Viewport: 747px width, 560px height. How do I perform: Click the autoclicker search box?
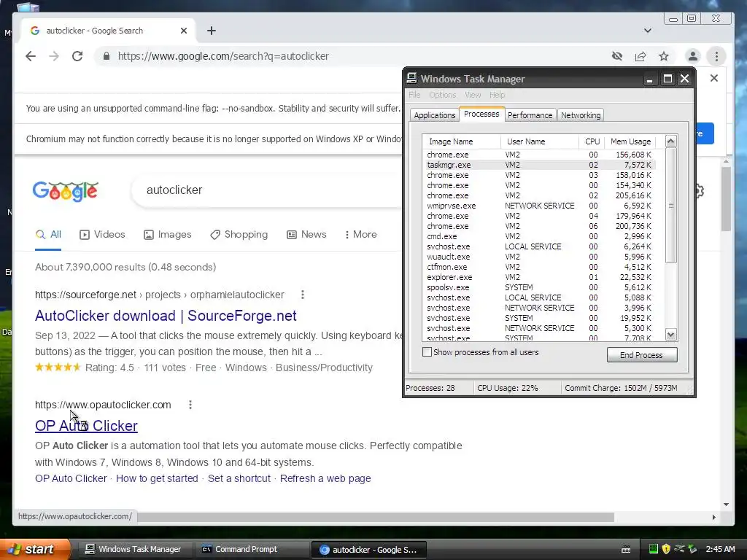267,190
